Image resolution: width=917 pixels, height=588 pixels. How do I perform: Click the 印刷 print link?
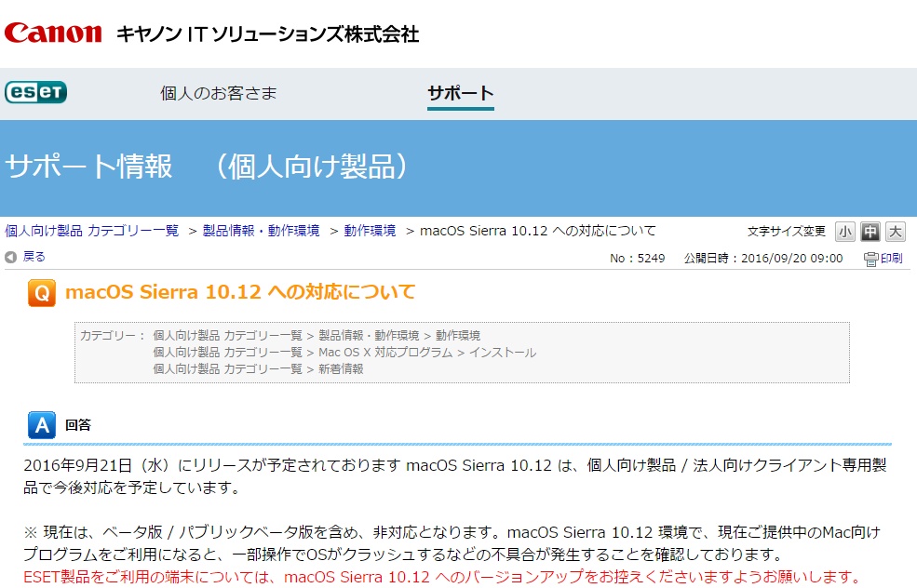[x=891, y=258]
